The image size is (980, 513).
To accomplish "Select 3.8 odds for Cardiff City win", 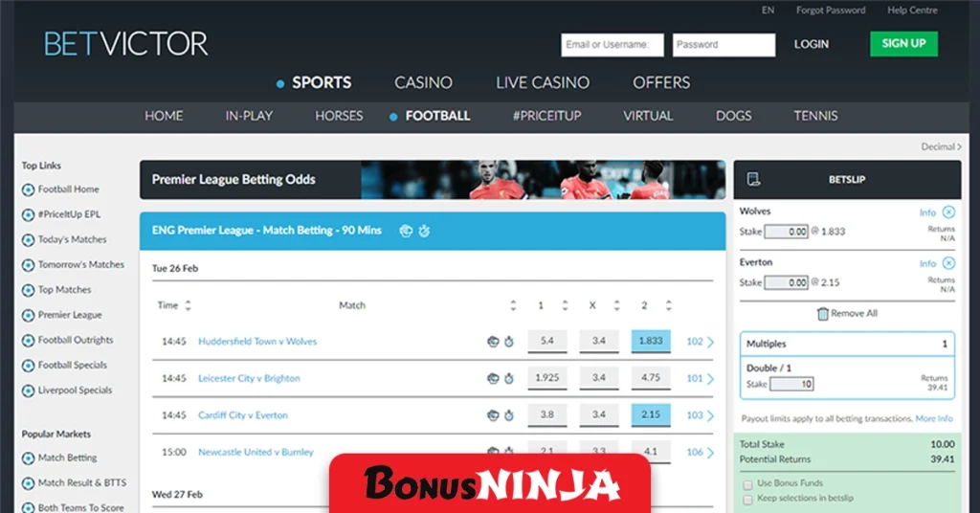I will click(546, 414).
